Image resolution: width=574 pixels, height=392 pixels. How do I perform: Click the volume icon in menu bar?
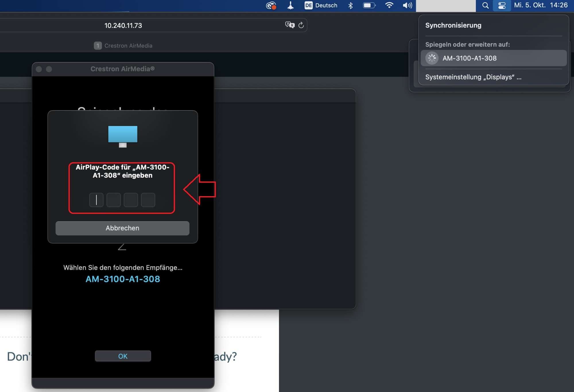(407, 5)
